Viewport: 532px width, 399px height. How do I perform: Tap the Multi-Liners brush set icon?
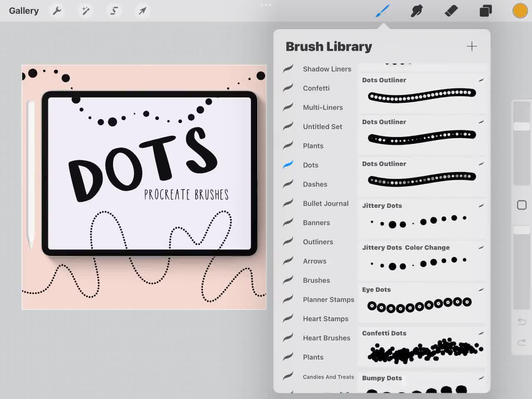pyautogui.click(x=288, y=107)
